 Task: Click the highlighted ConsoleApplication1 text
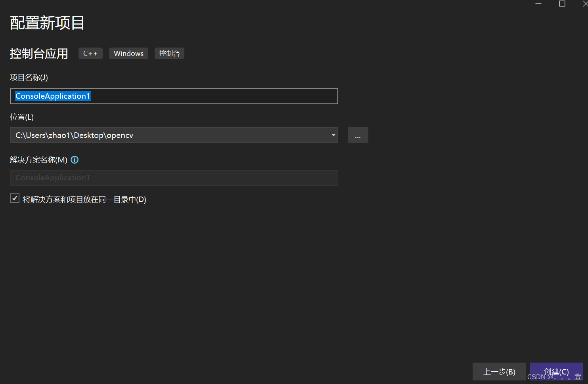click(52, 96)
